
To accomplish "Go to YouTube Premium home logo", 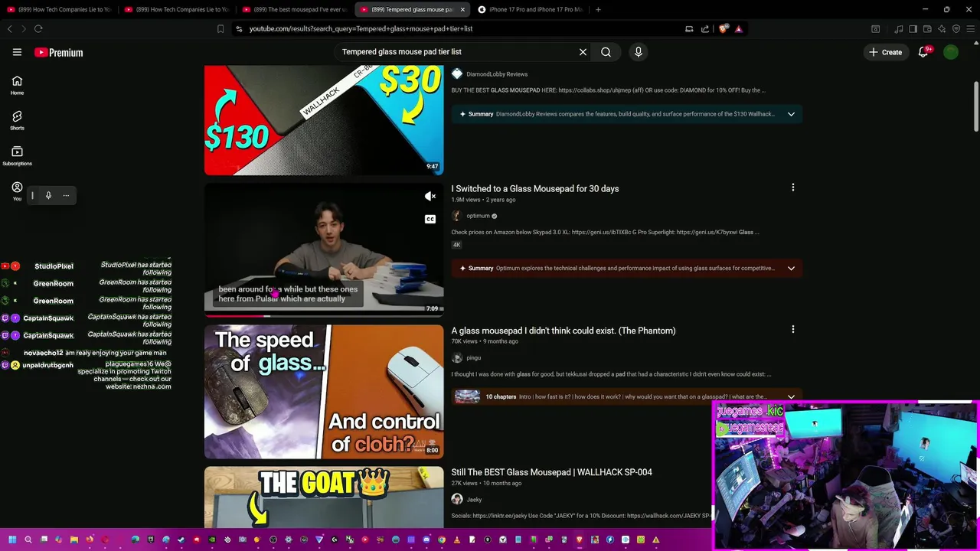I will point(58,52).
